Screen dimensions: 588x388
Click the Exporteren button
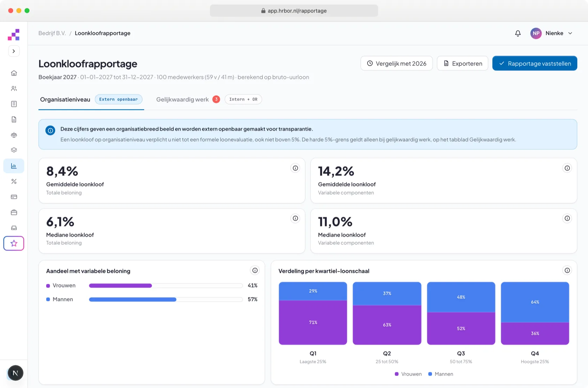[x=463, y=63]
